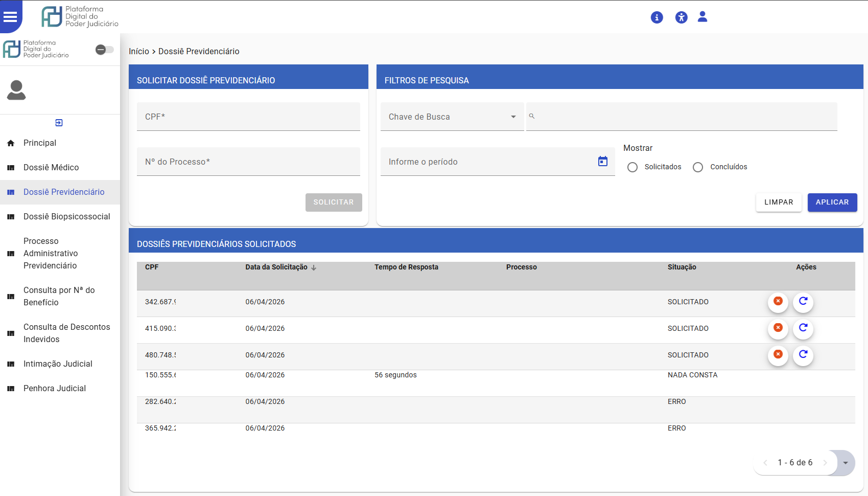Sort by Data da Solicitação column

point(276,267)
